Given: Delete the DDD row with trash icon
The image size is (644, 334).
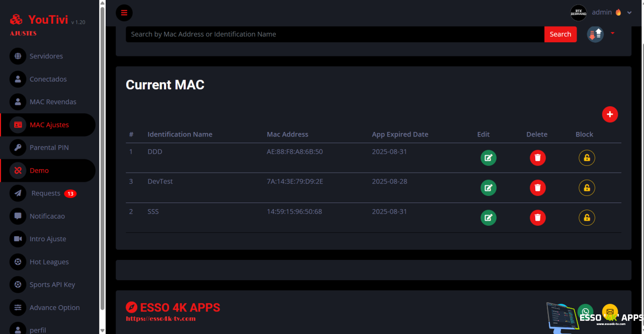Looking at the screenshot, I should click(537, 158).
